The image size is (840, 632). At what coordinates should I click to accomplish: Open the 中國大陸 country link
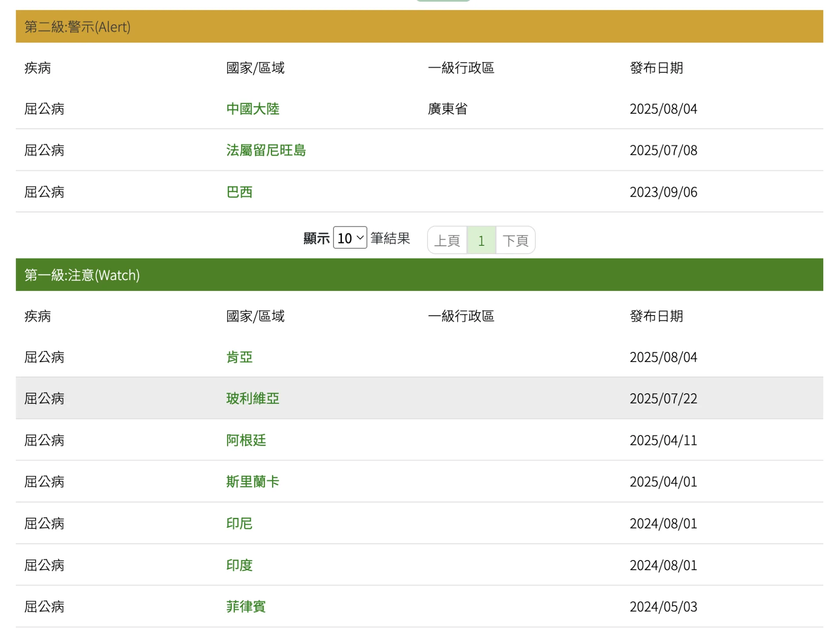(x=253, y=109)
